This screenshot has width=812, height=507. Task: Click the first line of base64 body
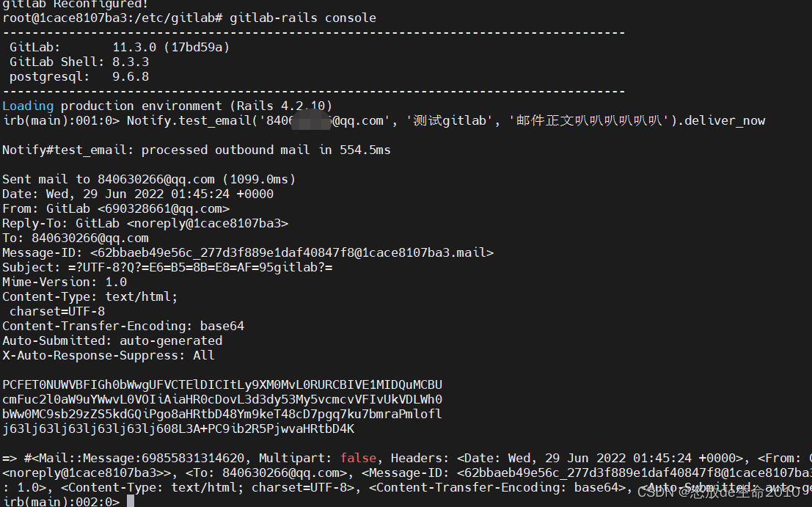click(222, 384)
